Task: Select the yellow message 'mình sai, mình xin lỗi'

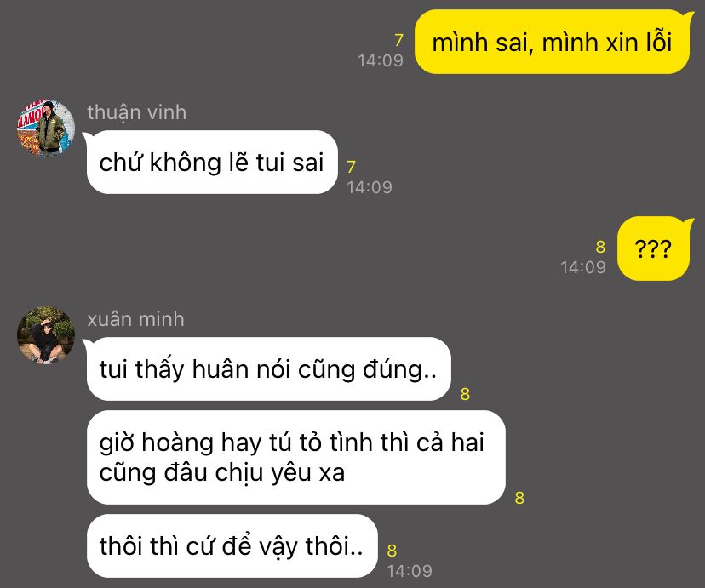Action: (552, 43)
